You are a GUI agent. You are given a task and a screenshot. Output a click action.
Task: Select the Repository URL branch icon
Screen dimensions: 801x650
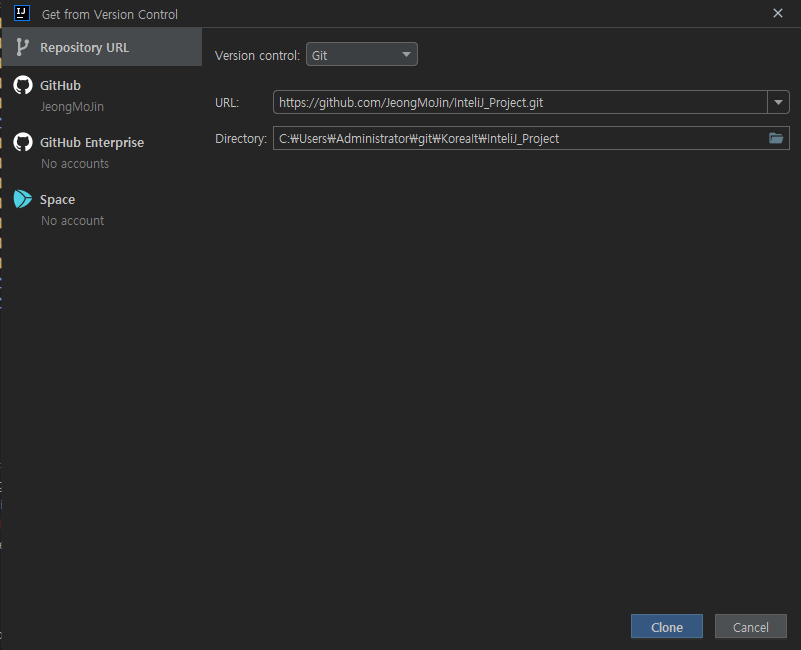pyautogui.click(x=22, y=47)
